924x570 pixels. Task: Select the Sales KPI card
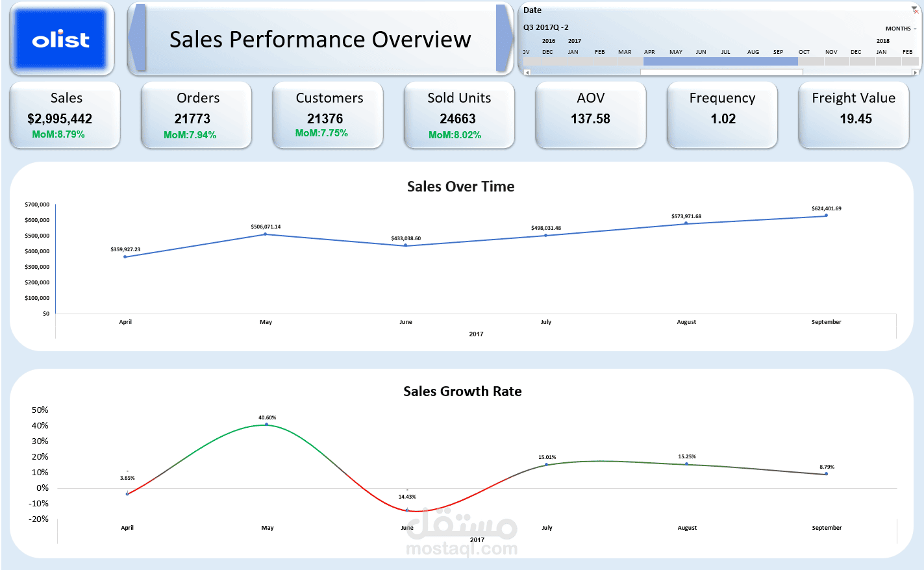pyautogui.click(x=65, y=115)
